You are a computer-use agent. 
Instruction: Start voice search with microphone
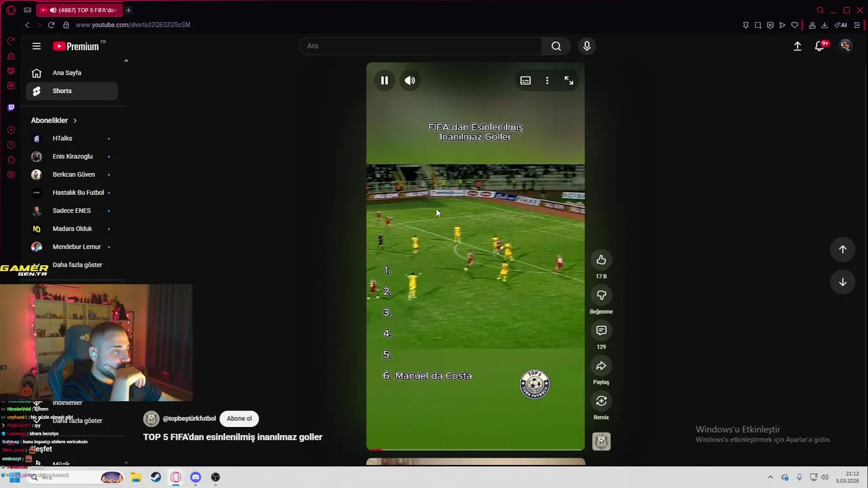pos(587,46)
